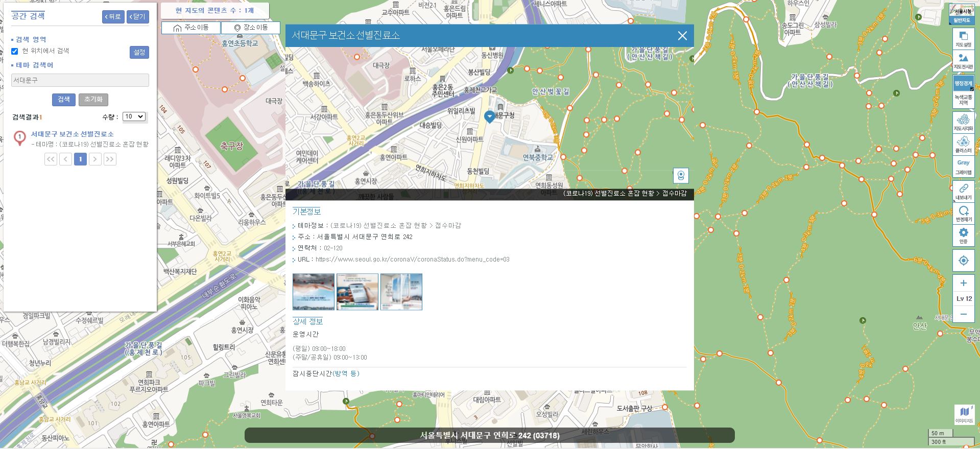Click 현 지도의 콘텐츠 수 label
Image resolution: width=980 pixels, height=449 pixels.
click(x=214, y=11)
